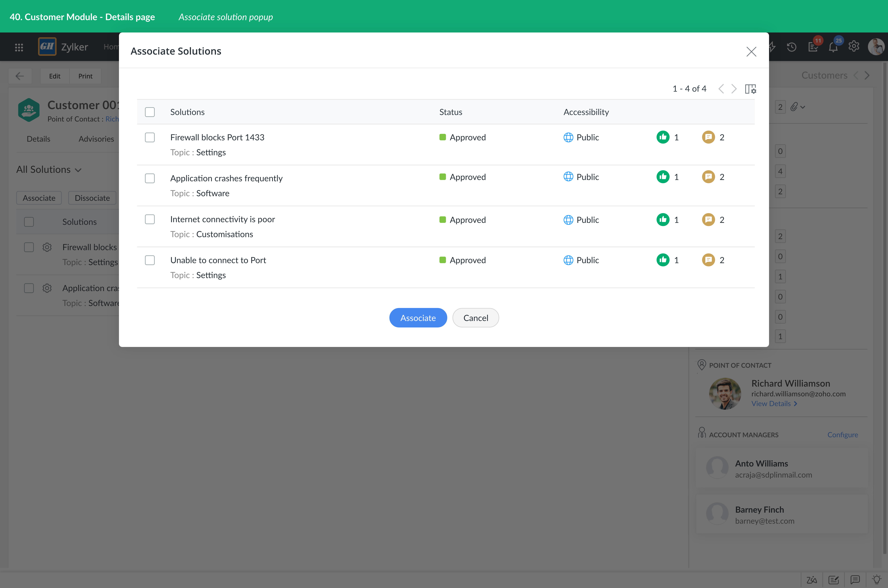
Task: Click comments icon for Unable to connect to Port
Action: click(708, 260)
